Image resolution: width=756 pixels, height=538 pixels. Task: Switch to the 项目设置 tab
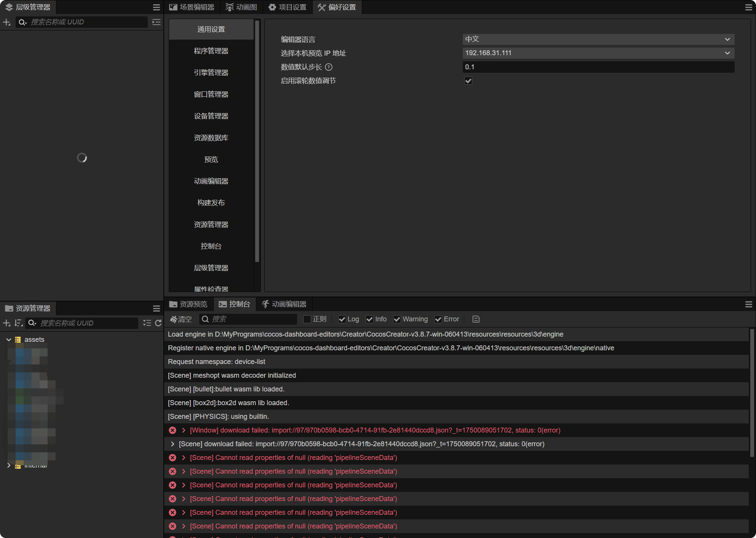(x=288, y=7)
